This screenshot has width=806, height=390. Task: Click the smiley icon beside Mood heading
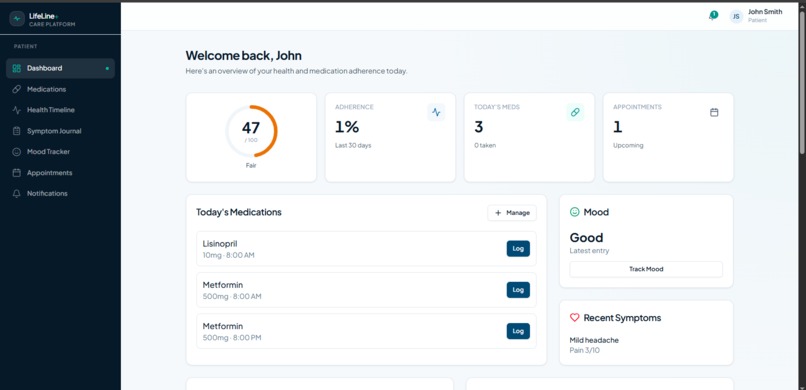[x=575, y=212]
